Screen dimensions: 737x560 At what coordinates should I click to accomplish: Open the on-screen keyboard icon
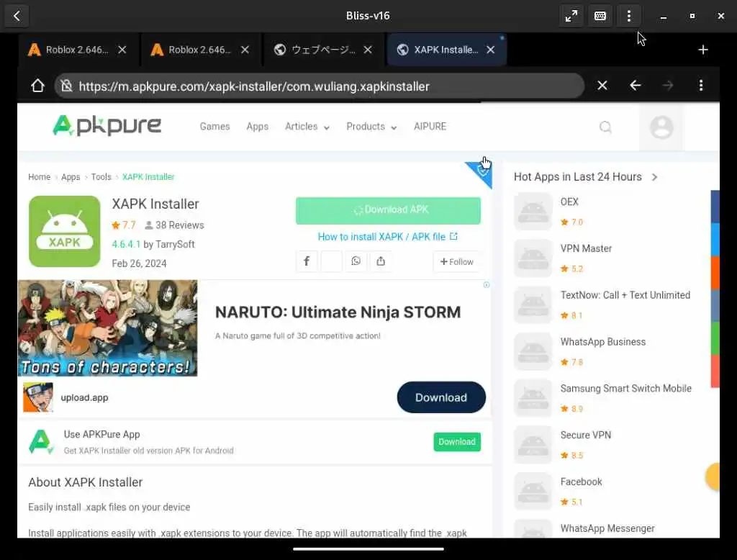point(600,16)
